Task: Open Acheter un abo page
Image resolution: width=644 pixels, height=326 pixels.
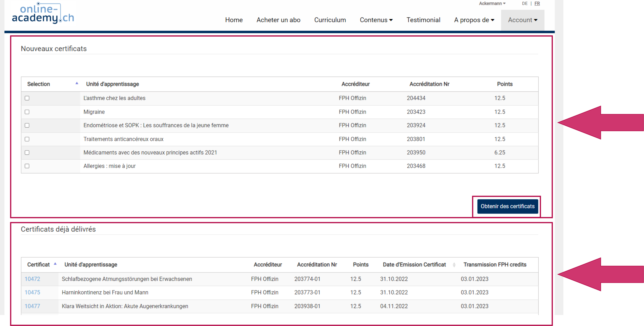Action: (278, 20)
